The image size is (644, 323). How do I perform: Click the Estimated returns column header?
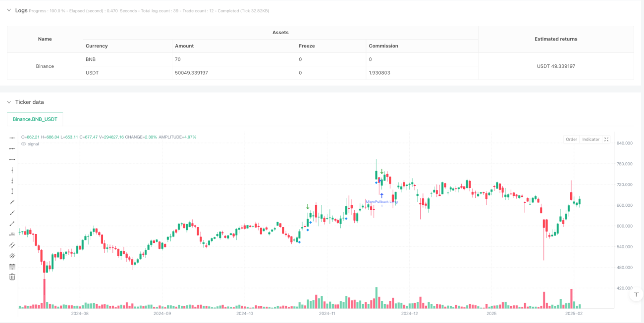pos(556,39)
